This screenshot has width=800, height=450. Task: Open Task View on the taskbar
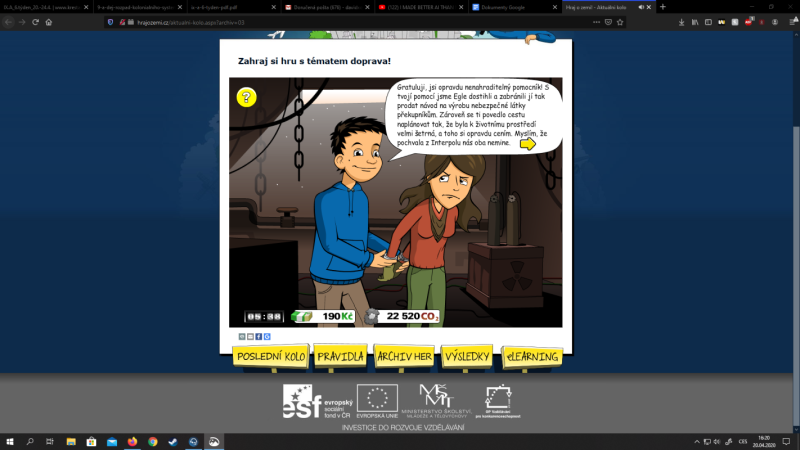pos(49,442)
